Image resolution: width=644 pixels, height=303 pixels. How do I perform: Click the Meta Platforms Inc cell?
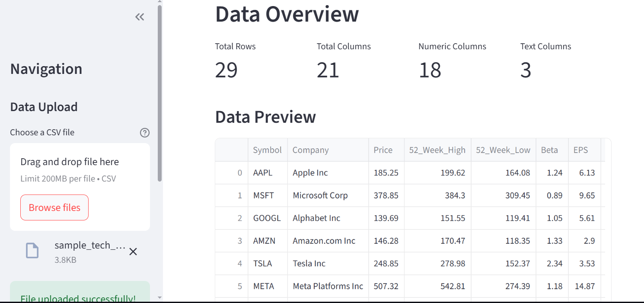pos(328,286)
